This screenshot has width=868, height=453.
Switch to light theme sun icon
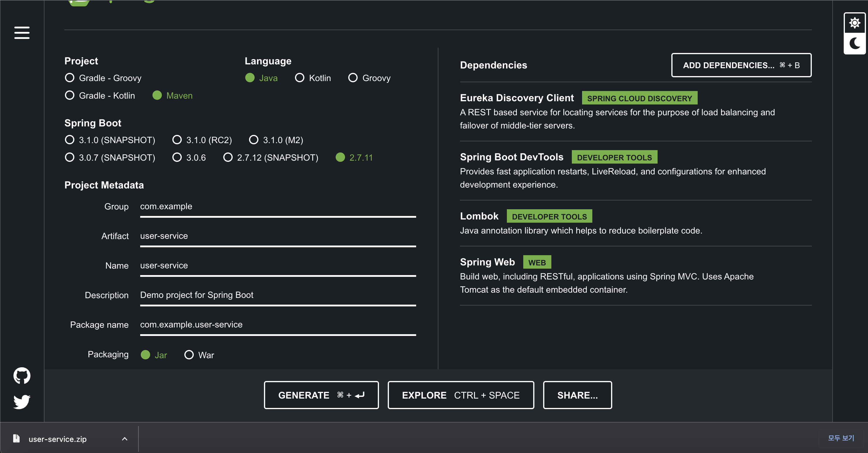pyautogui.click(x=855, y=23)
